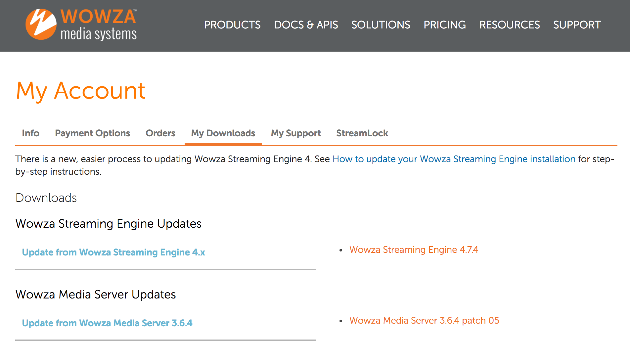Switch to the StreamLock tab
Image resolution: width=630 pixels, height=364 pixels.
click(x=362, y=133)
